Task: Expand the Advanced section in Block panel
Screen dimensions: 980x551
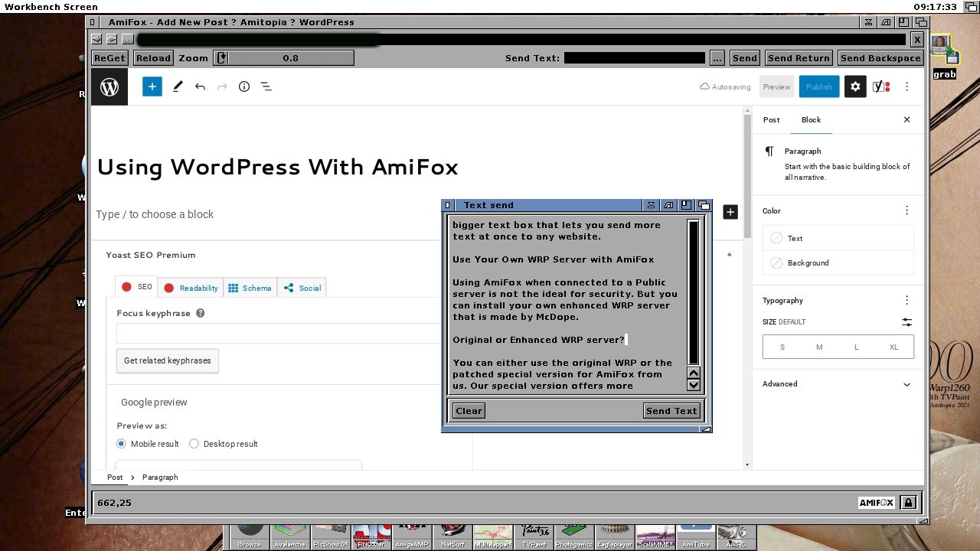Action: pos(838,384)
